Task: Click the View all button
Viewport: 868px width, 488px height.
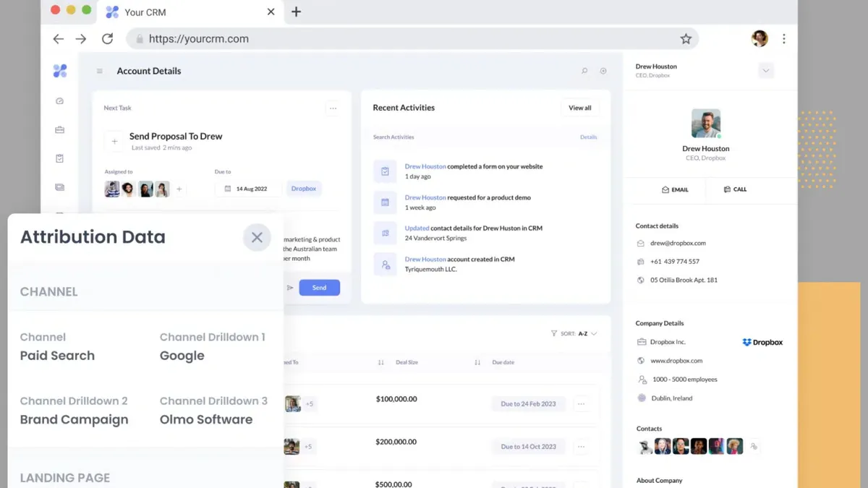Action: tap(579, 108)
